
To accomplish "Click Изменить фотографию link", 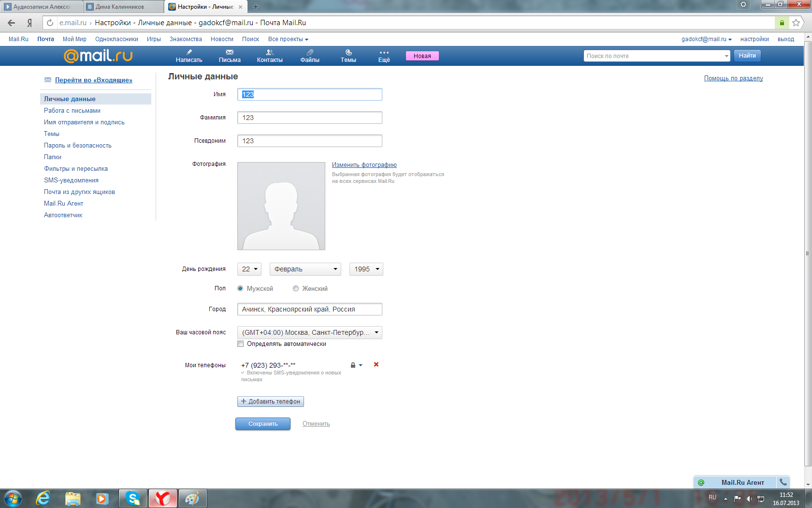I will 364,165.
